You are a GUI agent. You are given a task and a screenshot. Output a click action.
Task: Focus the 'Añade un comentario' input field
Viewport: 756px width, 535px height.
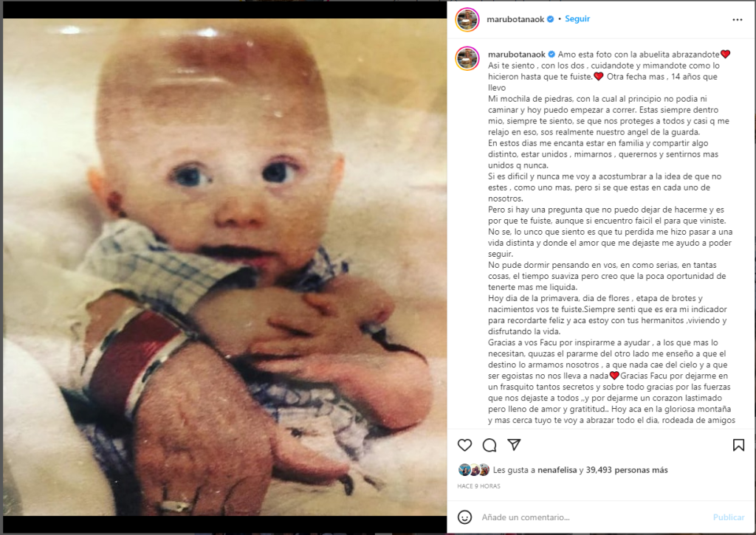pyautogui.click(x=593, y=517)
